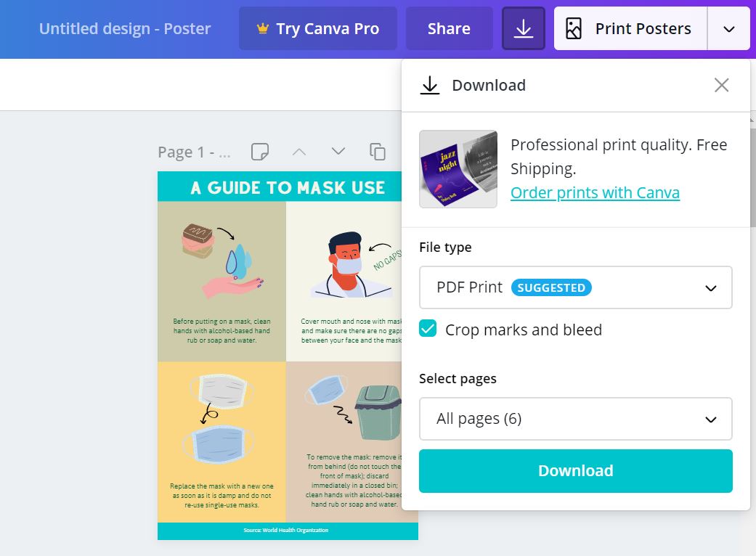This screenshot has height=556, width=756.
Task: Add notes using the page notes icon
Action: click(259, 152)
